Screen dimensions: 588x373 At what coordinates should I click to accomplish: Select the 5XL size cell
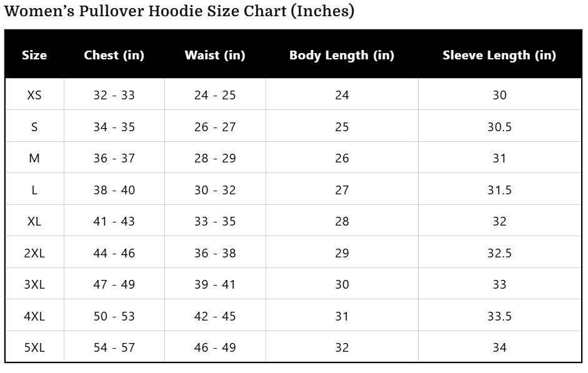click(34, 347)
